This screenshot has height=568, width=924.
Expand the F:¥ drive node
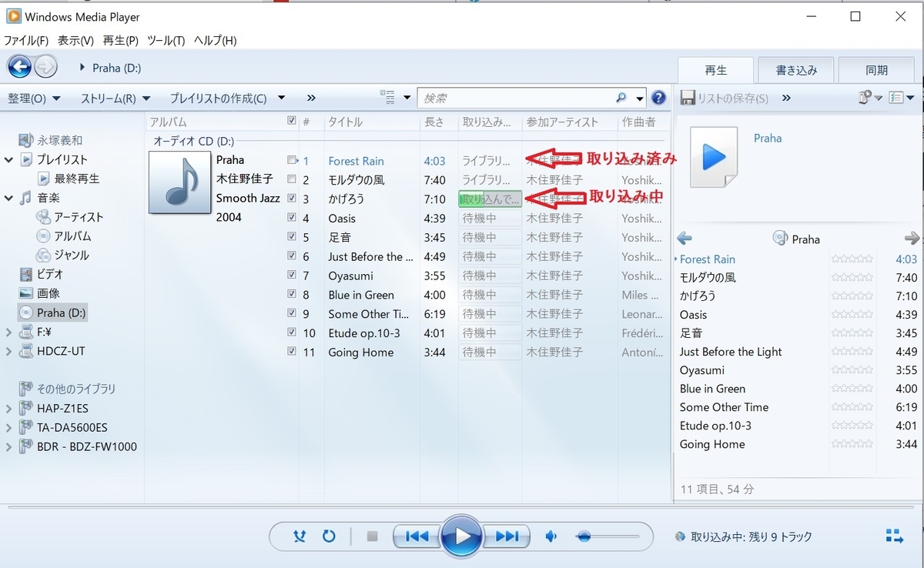click(8, 332)
